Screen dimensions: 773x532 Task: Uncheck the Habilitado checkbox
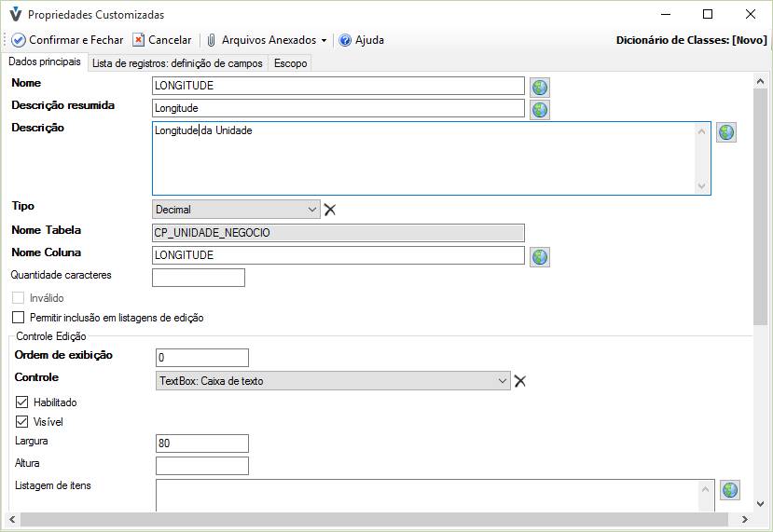coord(22,402)
